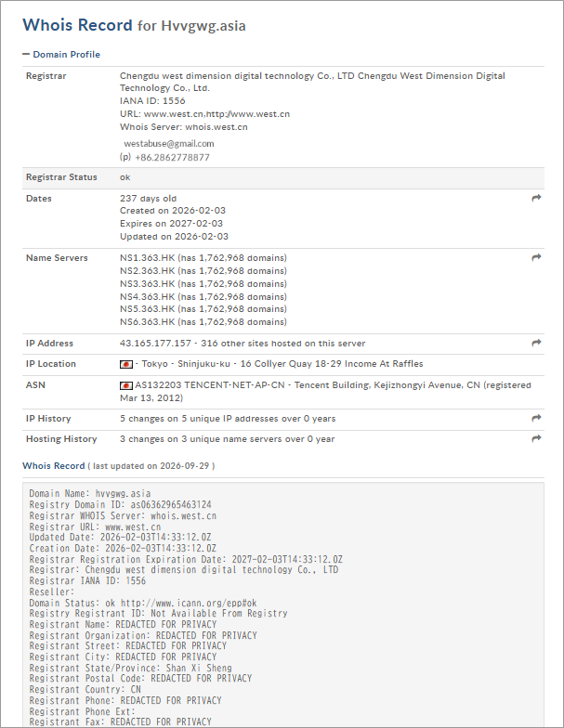Click the share arrow in Name Servers row
This screenshot has height=728, width=564.
click(x=536, y=258)
